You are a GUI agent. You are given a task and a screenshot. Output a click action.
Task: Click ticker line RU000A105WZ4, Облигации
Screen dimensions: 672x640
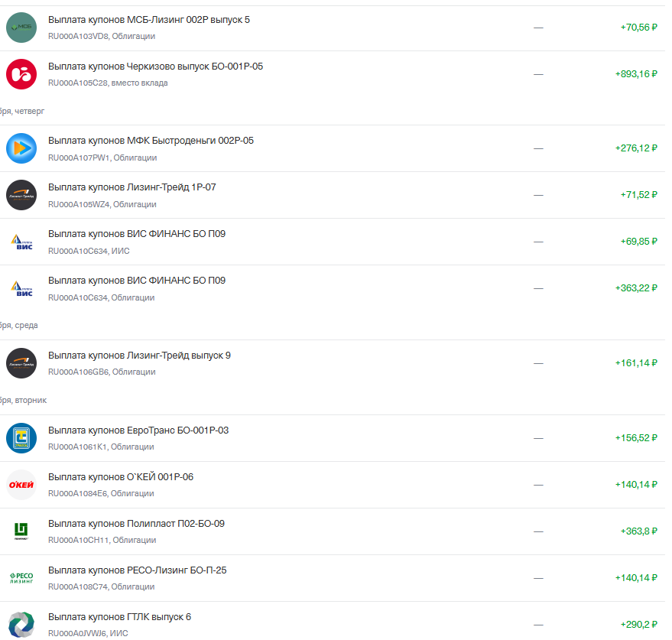click(102, 204)
